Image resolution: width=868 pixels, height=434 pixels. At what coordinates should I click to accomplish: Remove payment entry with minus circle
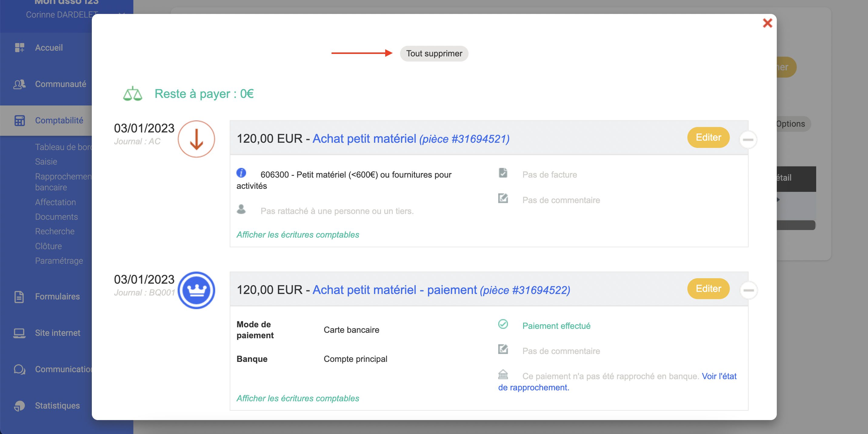pyautogui.click(x=748, y=290)
